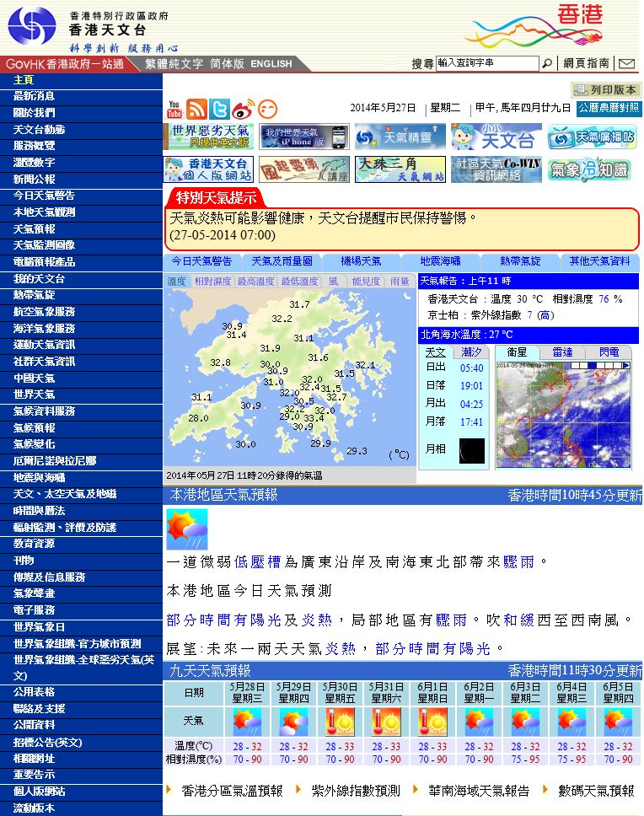Switch to the 雷達 radar tab

point(562,352)
